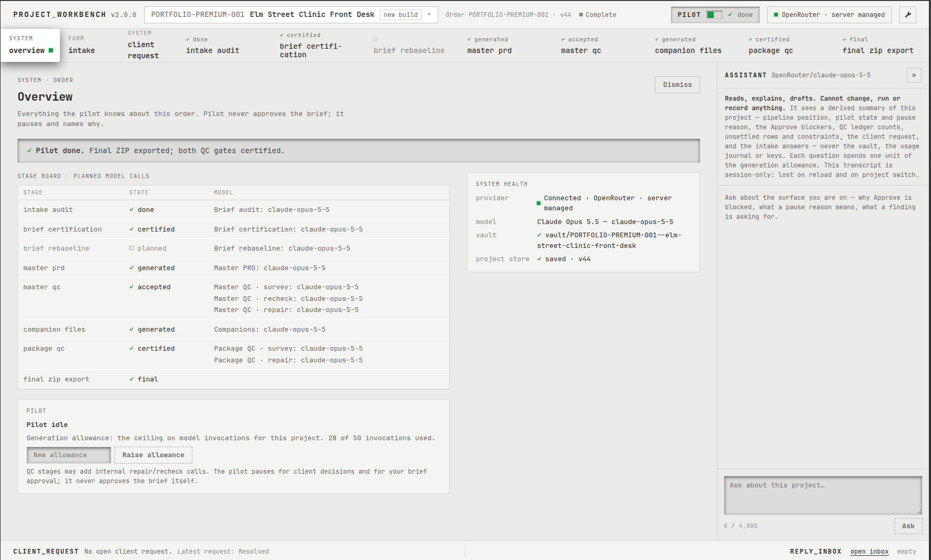Click the checkmark beside 'saved · v44'
Screen dimensions: 931x560
(539, 259)
